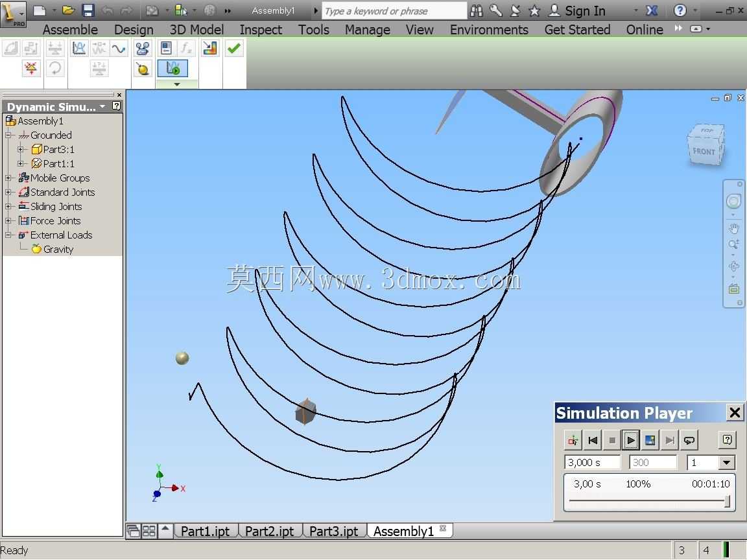Viewport: 747px width, 560px height.
Task: Click the simulation time slider handle
Action: tap(727, 501)
